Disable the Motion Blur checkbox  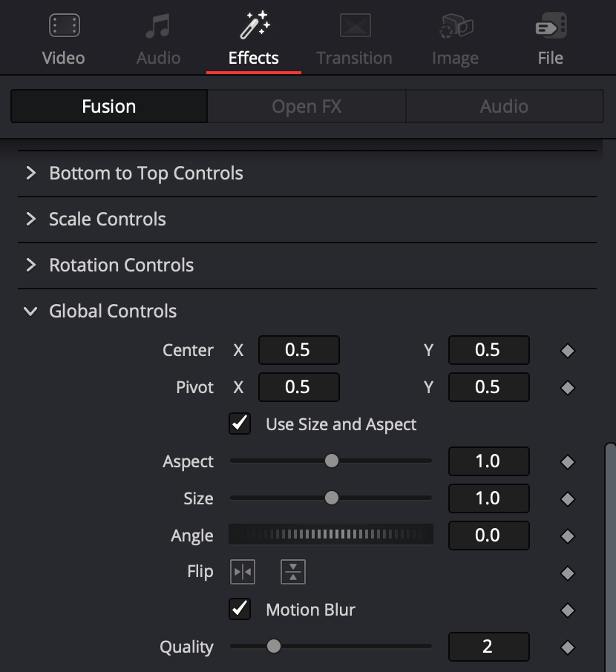point(240,609)
